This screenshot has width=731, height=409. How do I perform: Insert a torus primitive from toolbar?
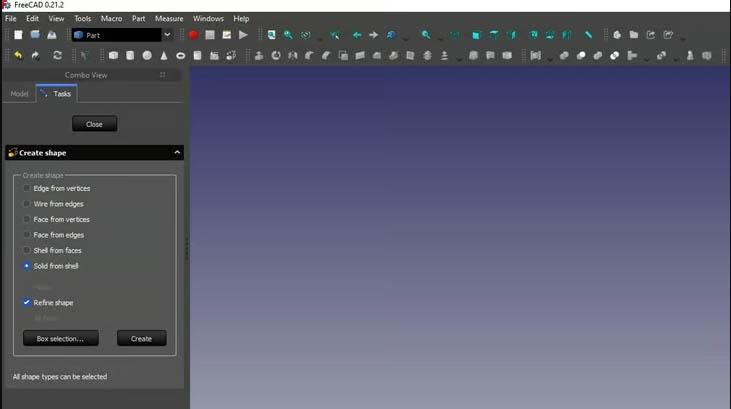tap(181, 55)
